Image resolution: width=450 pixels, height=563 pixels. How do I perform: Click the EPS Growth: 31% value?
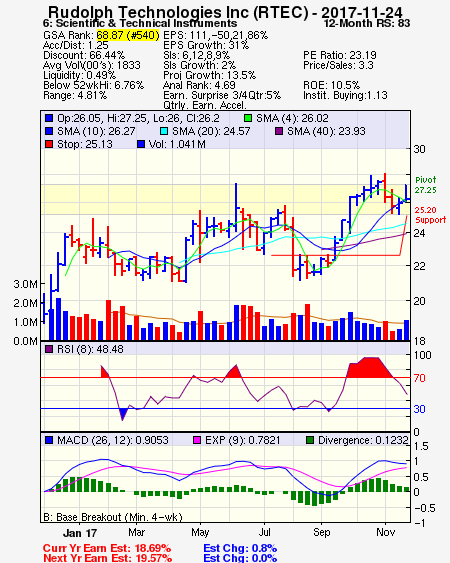point(206,45)
